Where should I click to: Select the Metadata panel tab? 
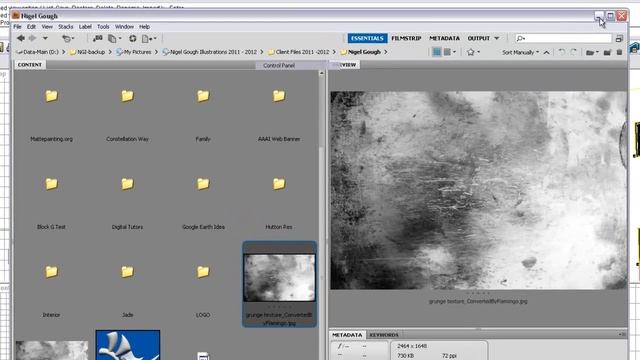click(x=347, y=335)
